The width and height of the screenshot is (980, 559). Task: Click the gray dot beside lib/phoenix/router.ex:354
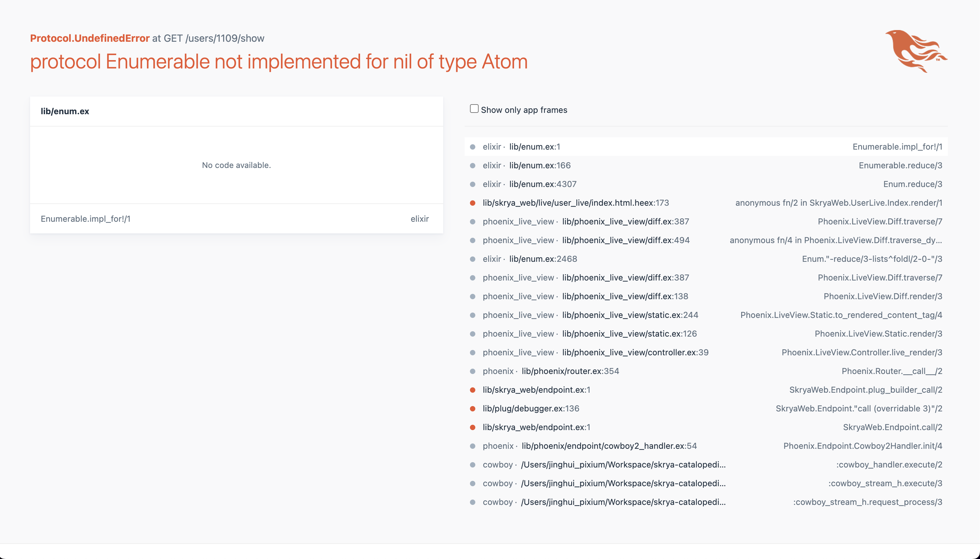click(x=474, y=371)
